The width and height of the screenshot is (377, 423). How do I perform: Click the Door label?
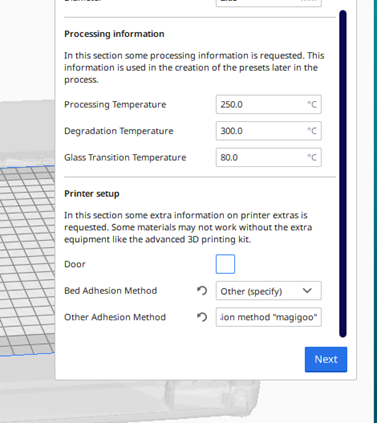75,264
